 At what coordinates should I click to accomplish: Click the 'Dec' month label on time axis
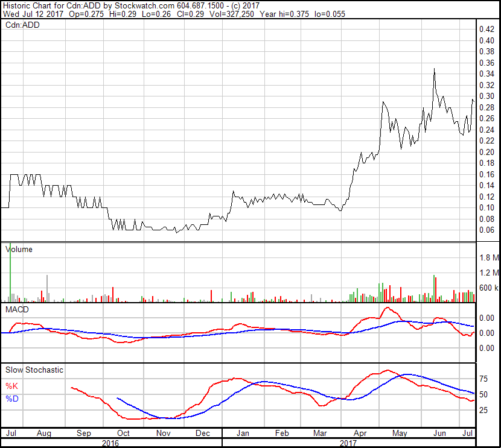click(203, 433)
